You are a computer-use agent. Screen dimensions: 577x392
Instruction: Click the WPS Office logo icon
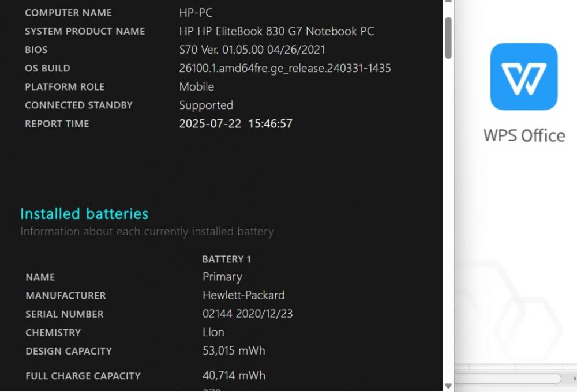[x=524, y=77]
